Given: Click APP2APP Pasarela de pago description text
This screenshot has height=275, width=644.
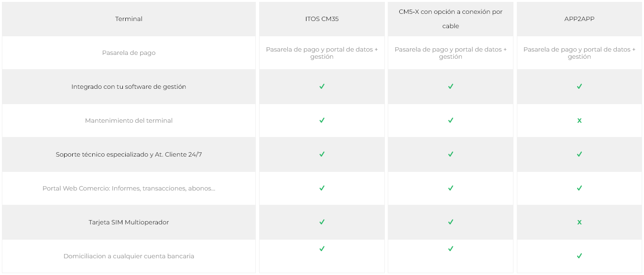Looking at the screenshot, I should pos(579,53).
